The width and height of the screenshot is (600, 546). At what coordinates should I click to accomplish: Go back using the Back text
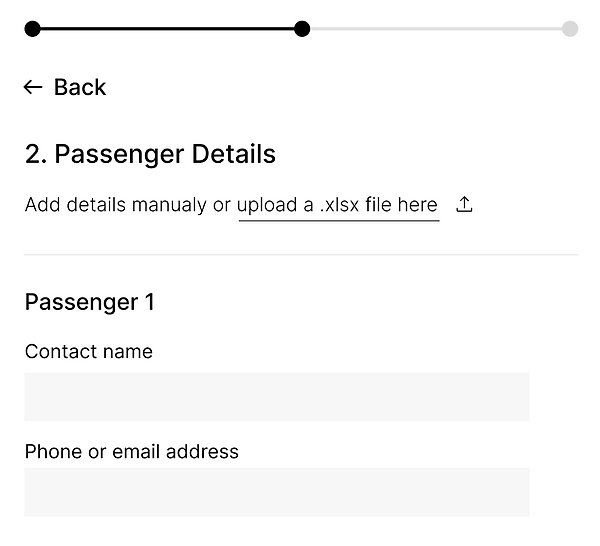[x=80, y=88]
